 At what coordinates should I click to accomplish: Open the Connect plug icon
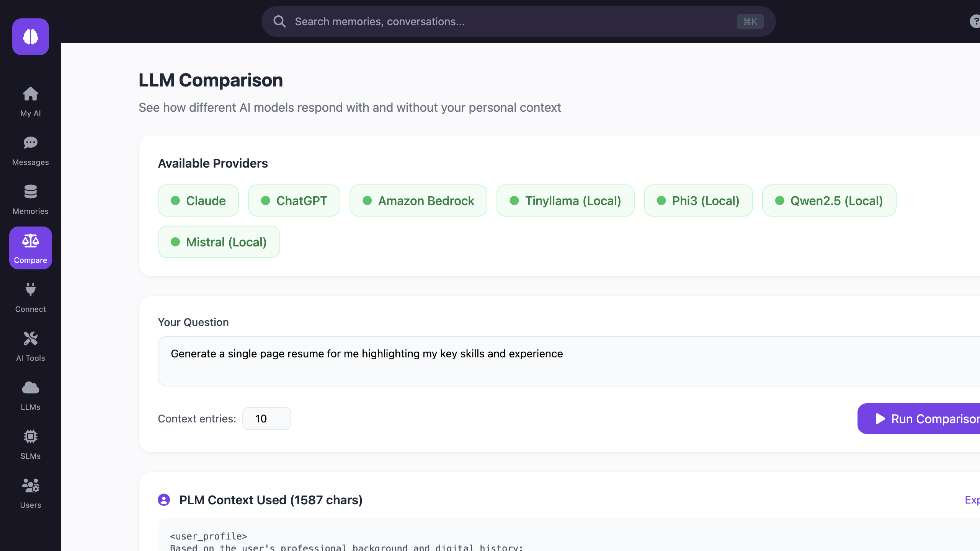click(31, 290)
